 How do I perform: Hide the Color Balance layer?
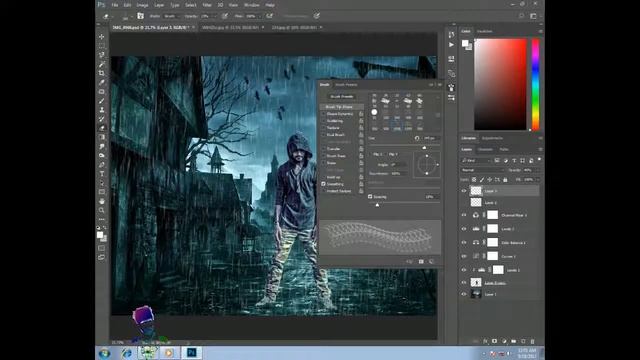pyautogui.click(x=464, y=242)
